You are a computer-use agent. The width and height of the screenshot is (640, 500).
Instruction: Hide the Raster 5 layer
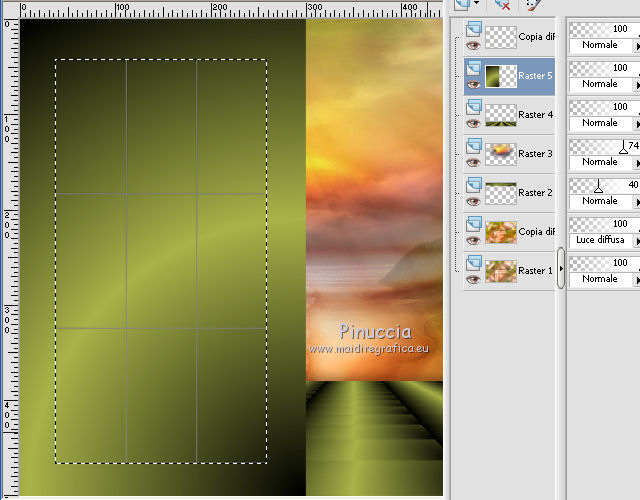(x=473, y=84)
